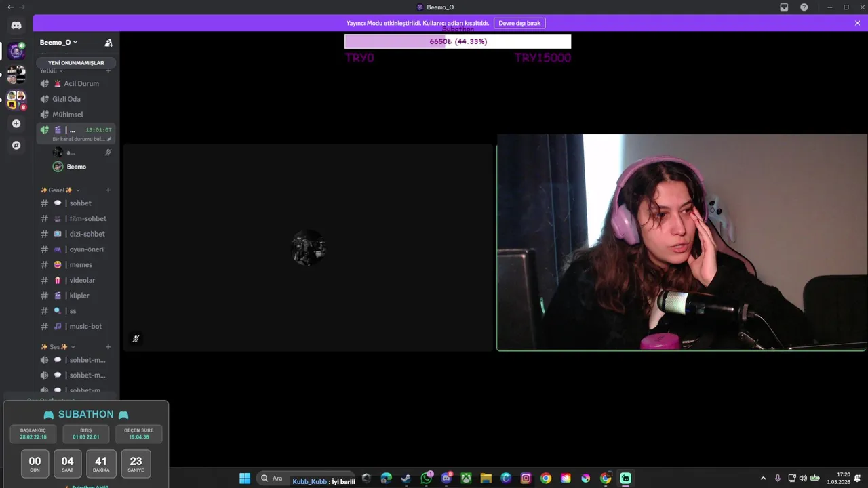Image resolution: width=868 pixels, height=488 pixels.
Task: Edit channel status pencil icon
Action: (109, 139)
